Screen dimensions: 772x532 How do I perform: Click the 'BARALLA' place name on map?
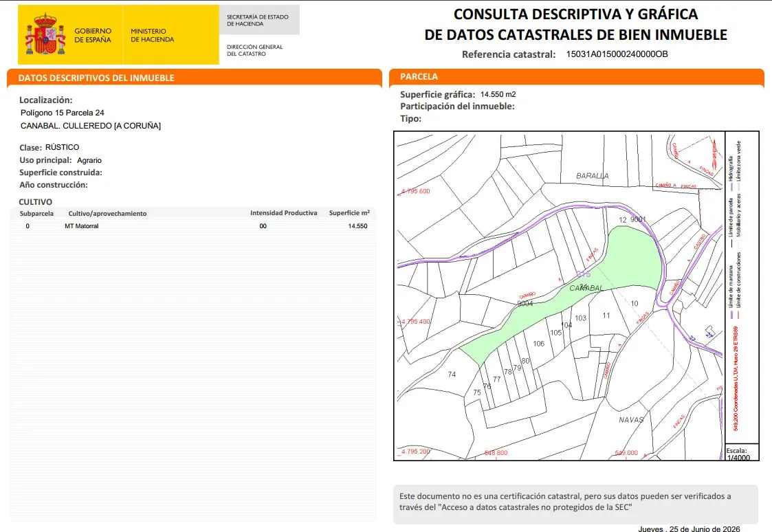click(593, 176)
